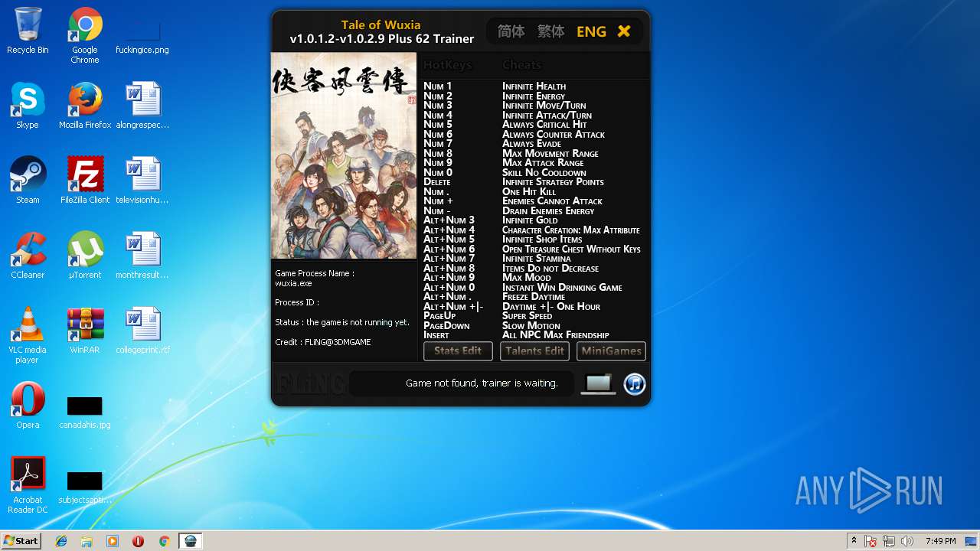Toggle Infinite Energy cheat

pos(533,96)
